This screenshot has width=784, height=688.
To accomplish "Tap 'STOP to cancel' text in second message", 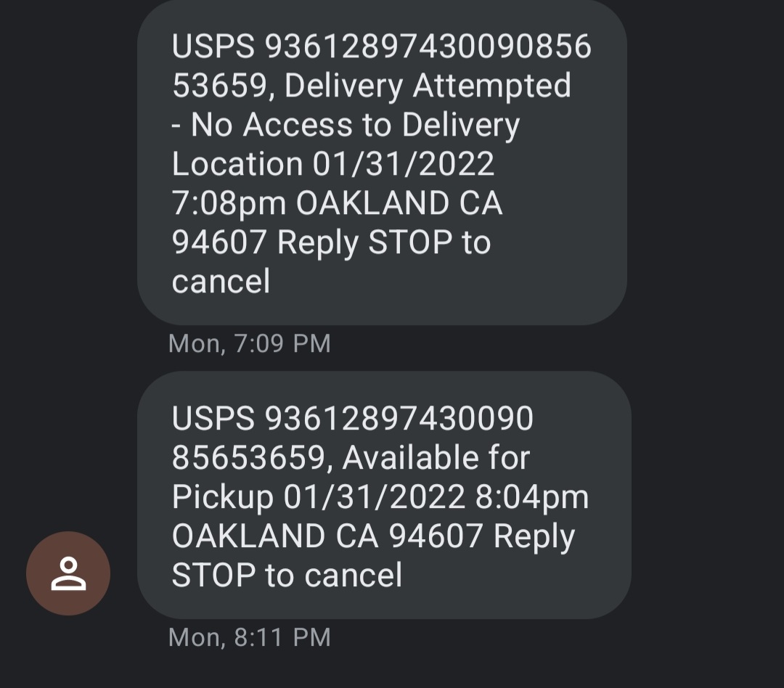I will pos(287,576).
